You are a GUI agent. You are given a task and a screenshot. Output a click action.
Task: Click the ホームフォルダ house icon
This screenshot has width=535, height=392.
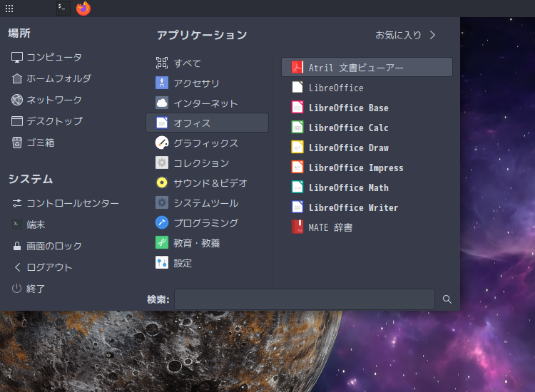17,78
